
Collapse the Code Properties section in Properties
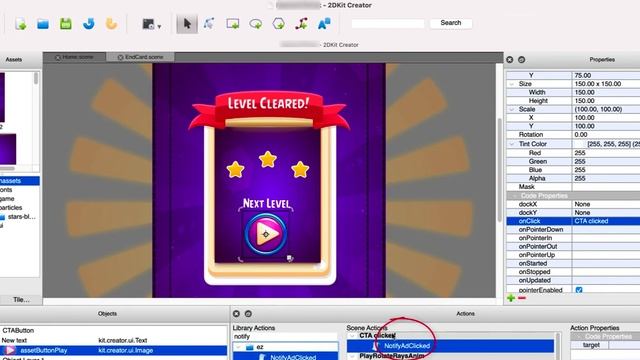(x=514, y=196)
